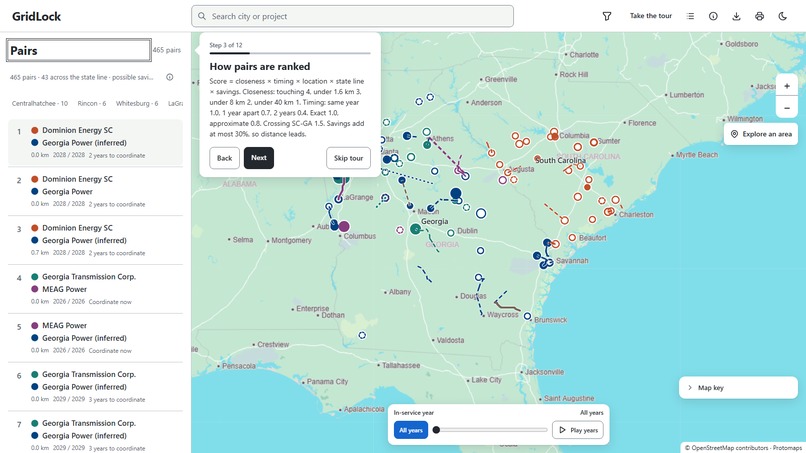Image resolution: width=806 pixels, height=453 pixels.
Task: Click Next in the tour popup
Action: coord(259,158)
